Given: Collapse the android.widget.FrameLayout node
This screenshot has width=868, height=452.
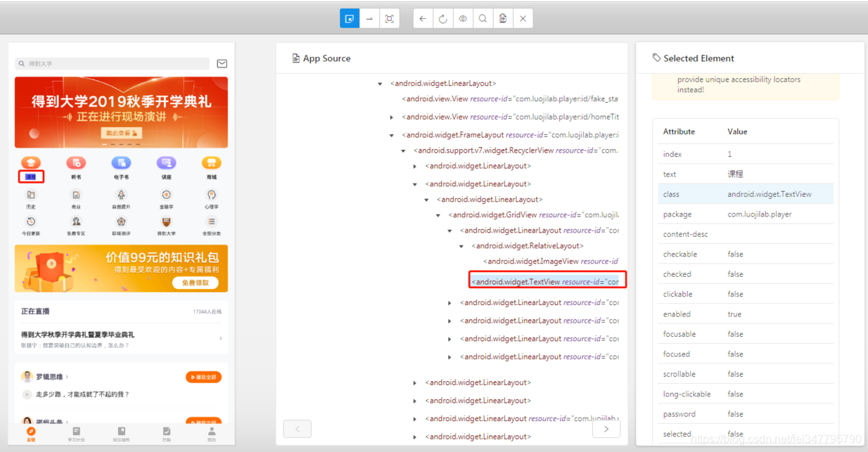Looking at the screenshot, I should [392, 135].
